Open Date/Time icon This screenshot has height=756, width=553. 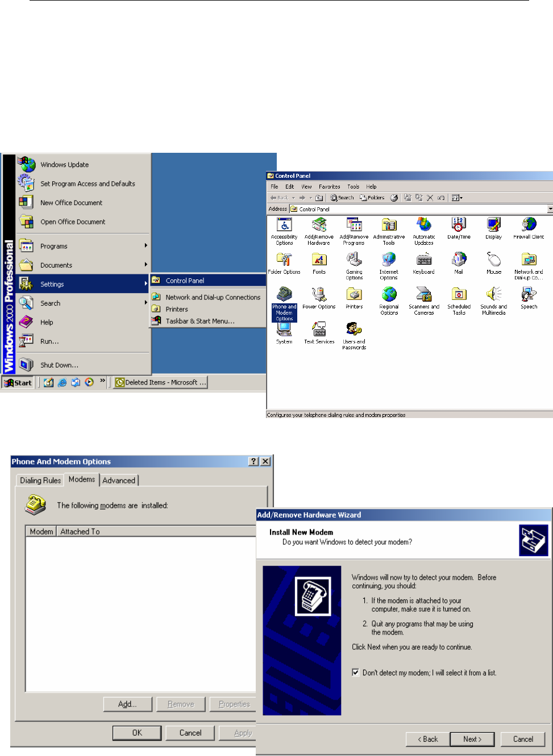[459, 228]
